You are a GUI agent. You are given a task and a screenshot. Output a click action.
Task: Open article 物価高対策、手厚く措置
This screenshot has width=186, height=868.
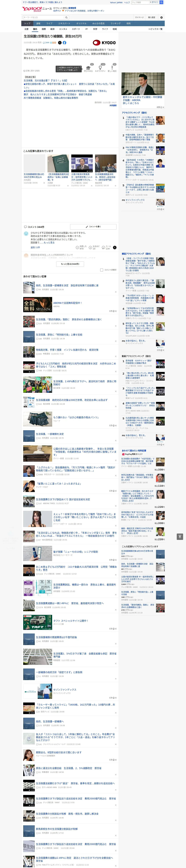(x=67, y=350)
